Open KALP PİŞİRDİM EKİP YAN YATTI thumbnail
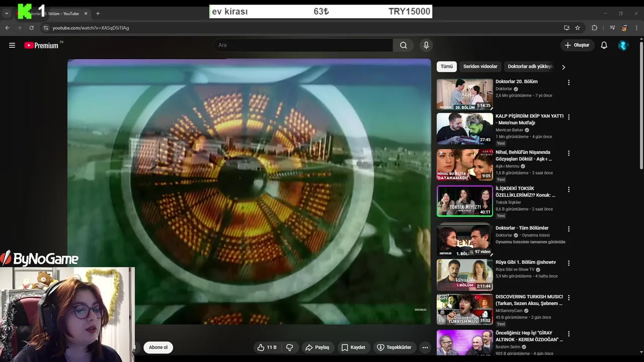Screen dimensions: 644x362 click(465, 129)
